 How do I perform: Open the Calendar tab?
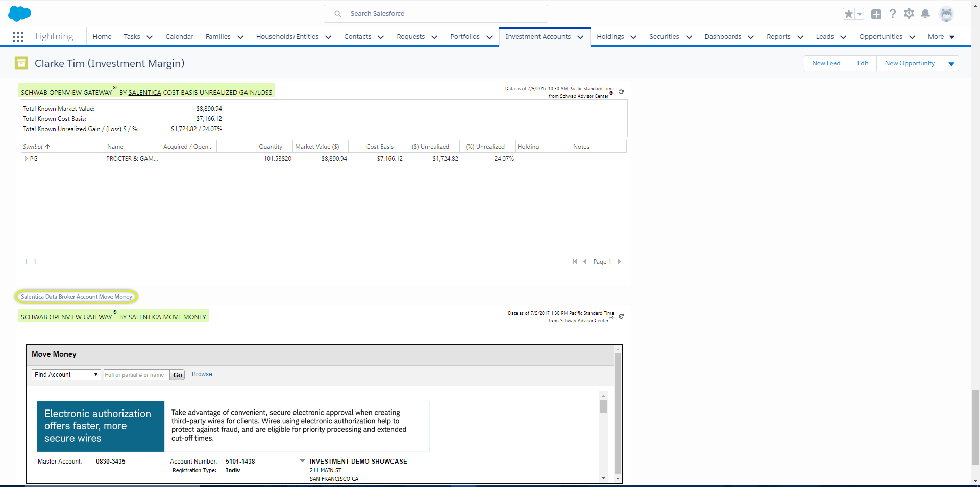179,37
